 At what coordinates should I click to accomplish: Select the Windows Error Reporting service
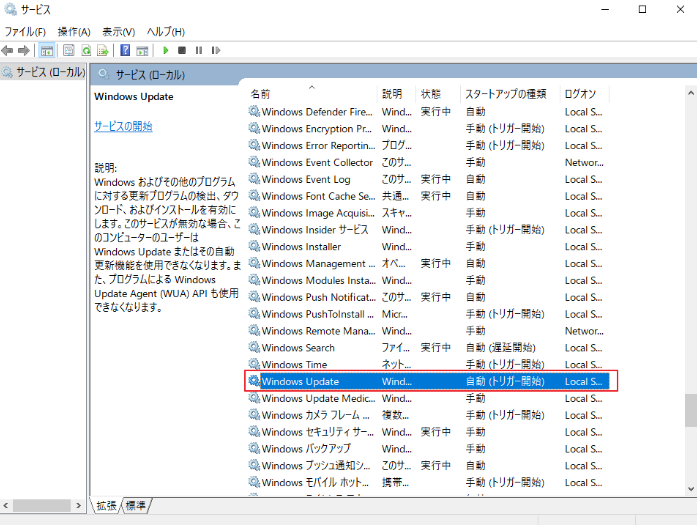(429, 145)
